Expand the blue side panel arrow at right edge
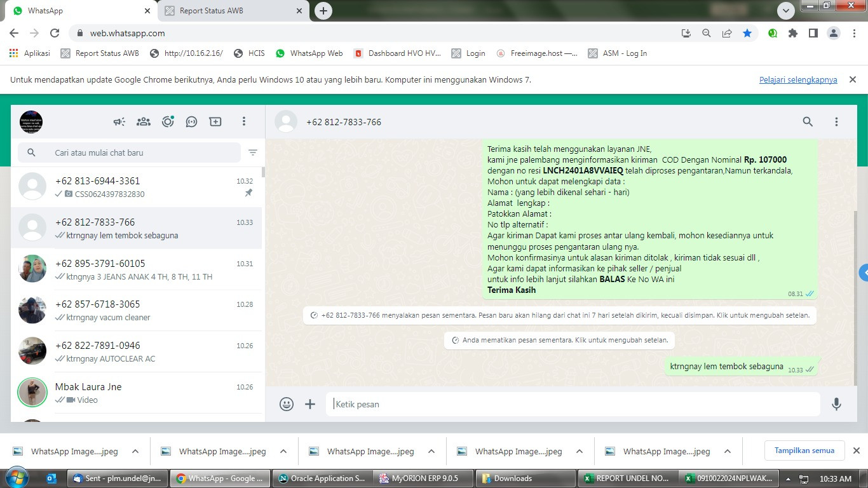 (x=864, y=273)
